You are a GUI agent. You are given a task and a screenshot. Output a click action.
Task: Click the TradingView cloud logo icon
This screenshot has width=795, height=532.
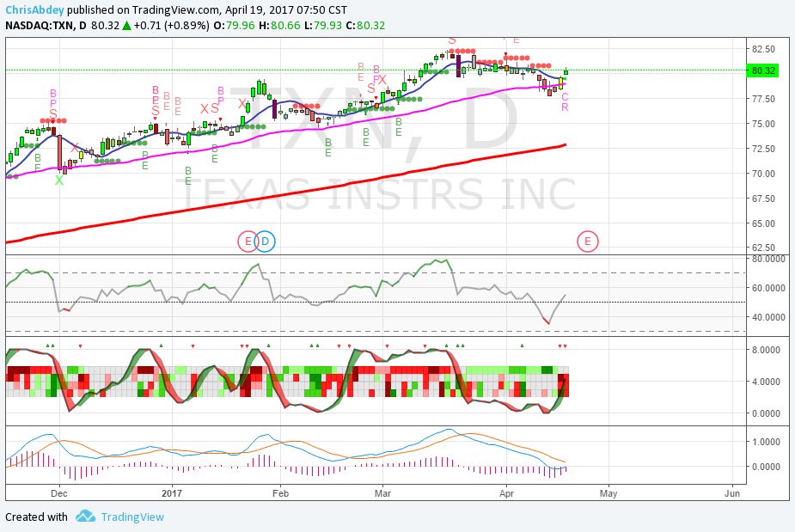click(85, 517)
